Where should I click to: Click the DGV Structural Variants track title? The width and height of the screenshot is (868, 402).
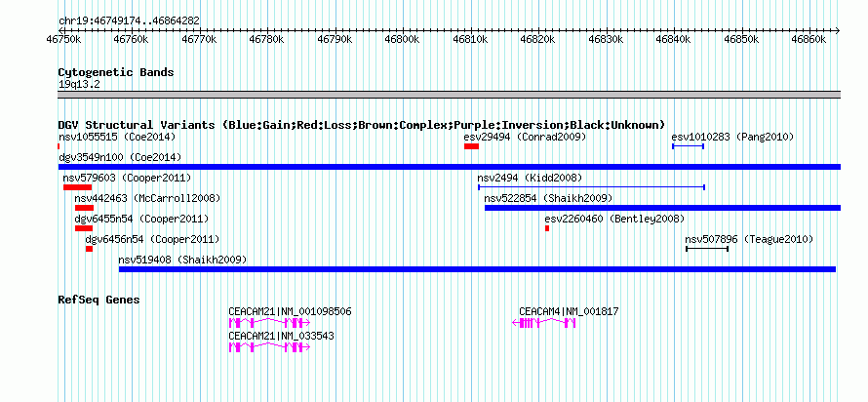[x=362, y=125]
